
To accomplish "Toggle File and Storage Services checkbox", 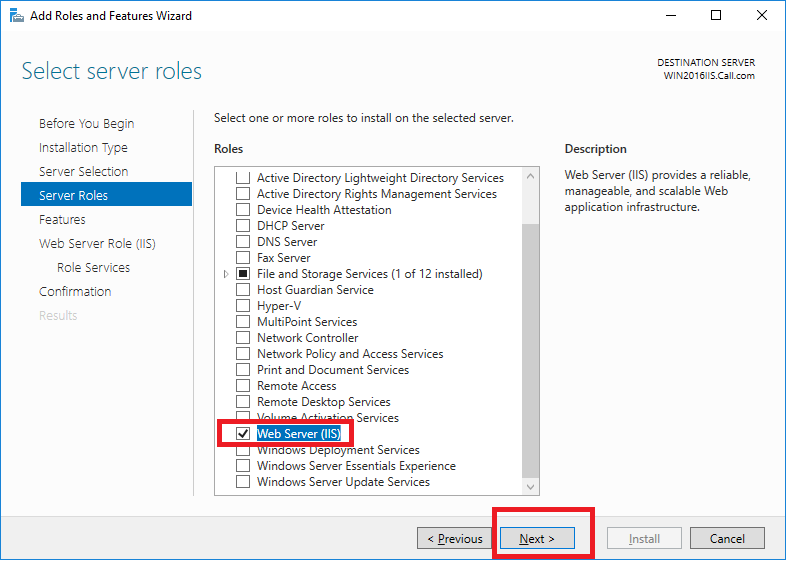I will [243, 274].
